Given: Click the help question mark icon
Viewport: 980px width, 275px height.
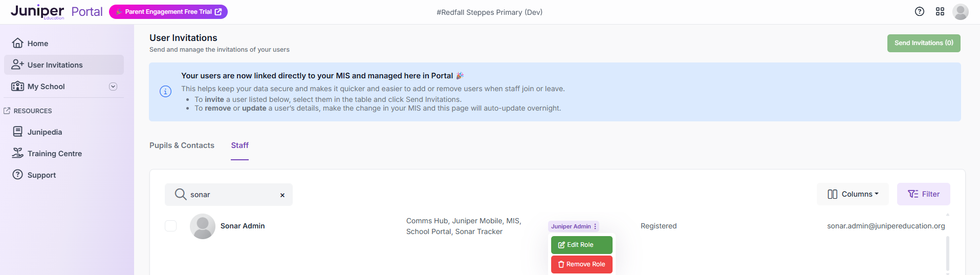Looking at the screenshot, I should tap(920, 12).
